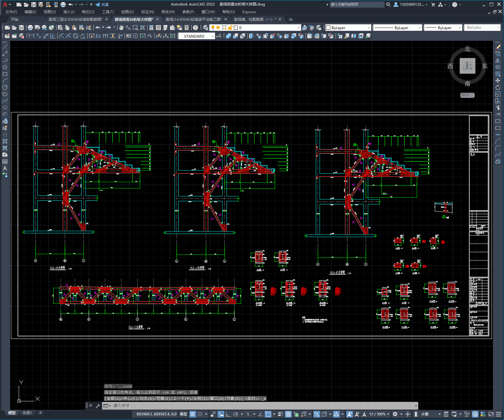This screenshot has width=504, height=420.
Task: Open the 小数 units dropdown
Action: [x=431, y=414]
